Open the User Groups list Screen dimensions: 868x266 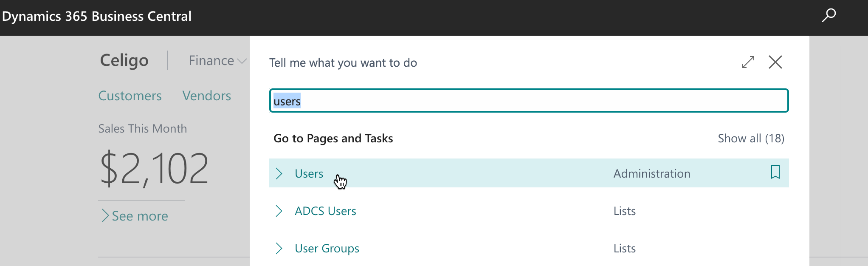click(x=327, y=248)
